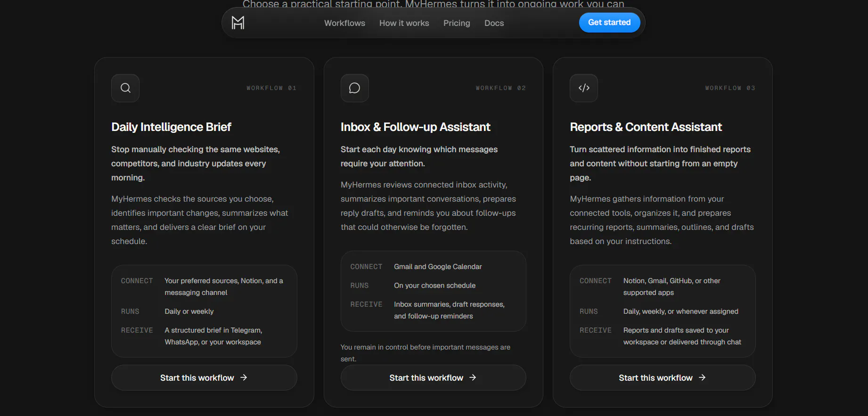Click the WORKFLOW 02 label

click(x=500, y=88)
